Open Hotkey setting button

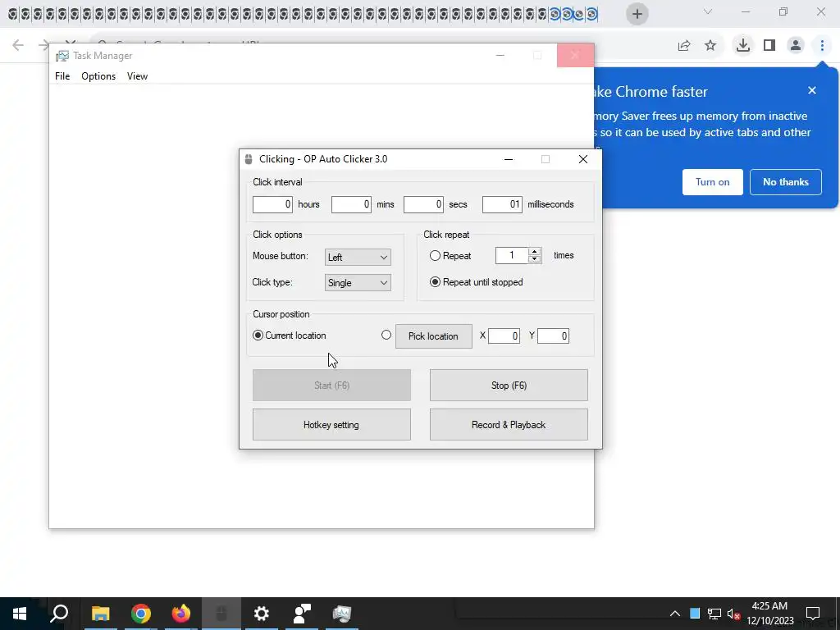coord(331,425)
